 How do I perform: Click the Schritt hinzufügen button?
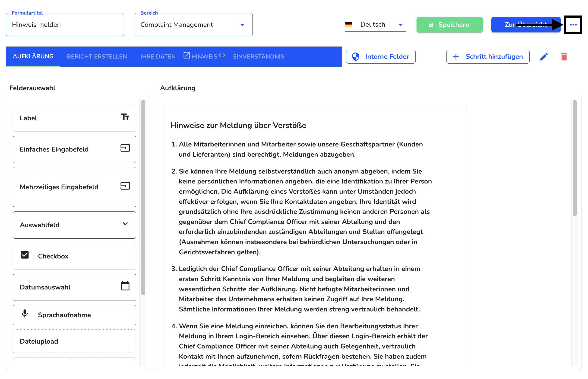tap(488, 57)
